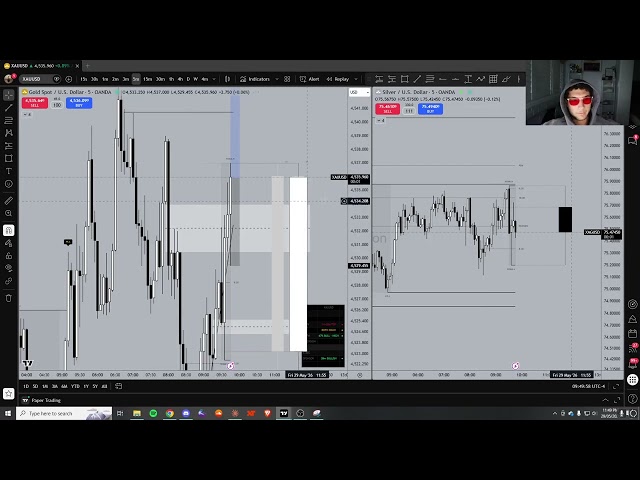Expand the Indicators favorites dropdown arrow
This screenshot has width=640, height=480.
click(x=277, y=79)
